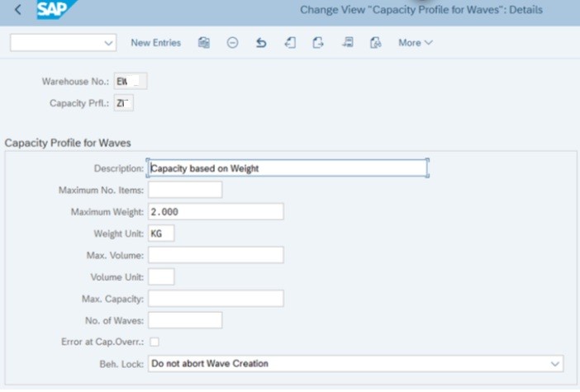Click the Description text field

pyautogui.click(x=287, y=168)
